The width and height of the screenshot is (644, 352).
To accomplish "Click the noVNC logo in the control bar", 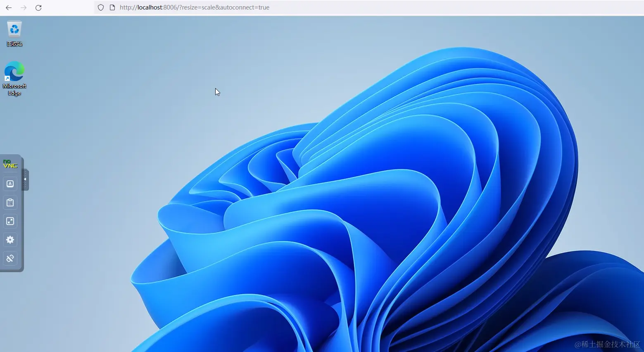I will click(x=10, y=164).
